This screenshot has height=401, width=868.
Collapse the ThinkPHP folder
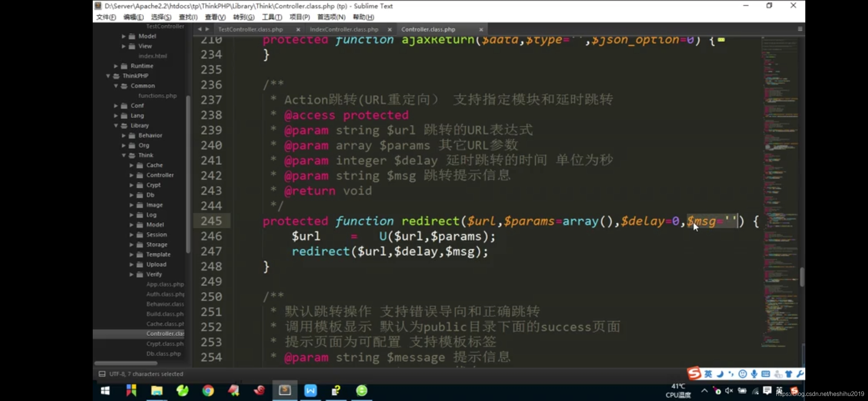(108, 76)
